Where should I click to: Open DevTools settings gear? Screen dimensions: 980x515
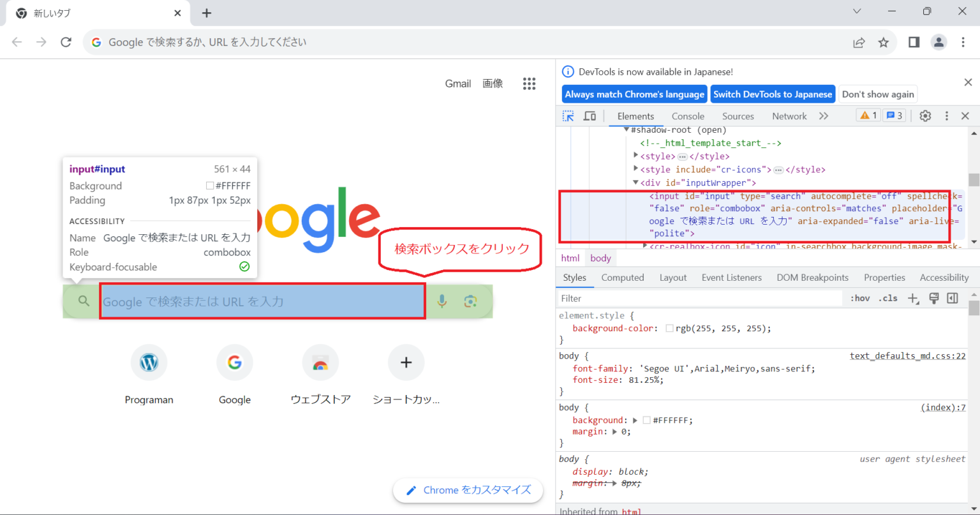point(925,116)
